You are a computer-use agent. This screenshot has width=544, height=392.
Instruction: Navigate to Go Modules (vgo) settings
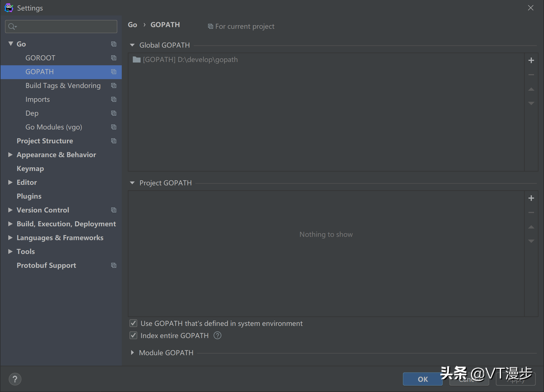click(x=54, y=127)
